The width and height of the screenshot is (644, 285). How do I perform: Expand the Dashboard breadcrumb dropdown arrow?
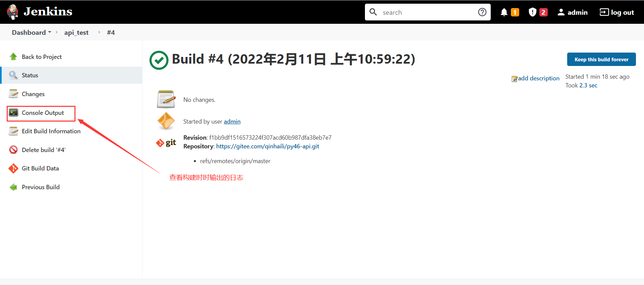50,32
